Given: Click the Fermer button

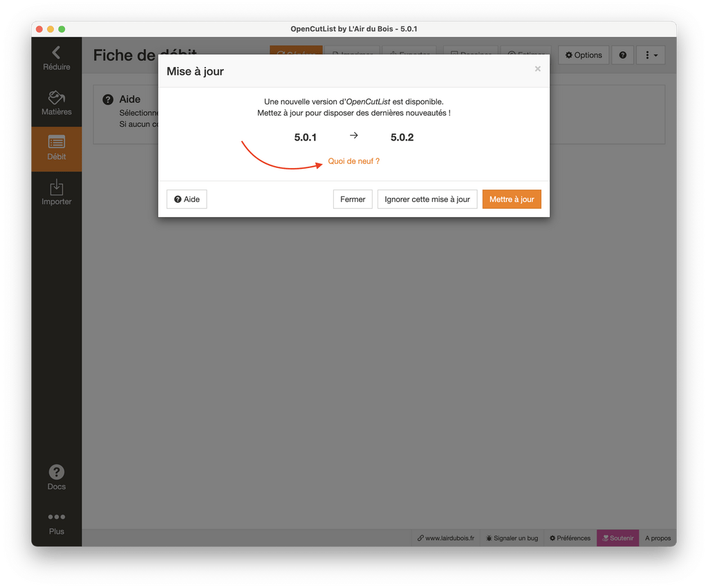Looking at the screenshot, I should click(353, 199).
